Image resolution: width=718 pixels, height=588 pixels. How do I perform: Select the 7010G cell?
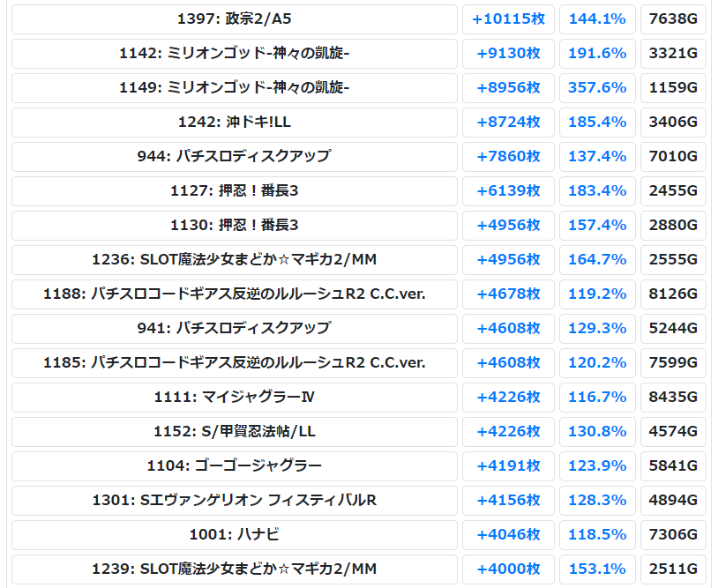tap(673, 157)
